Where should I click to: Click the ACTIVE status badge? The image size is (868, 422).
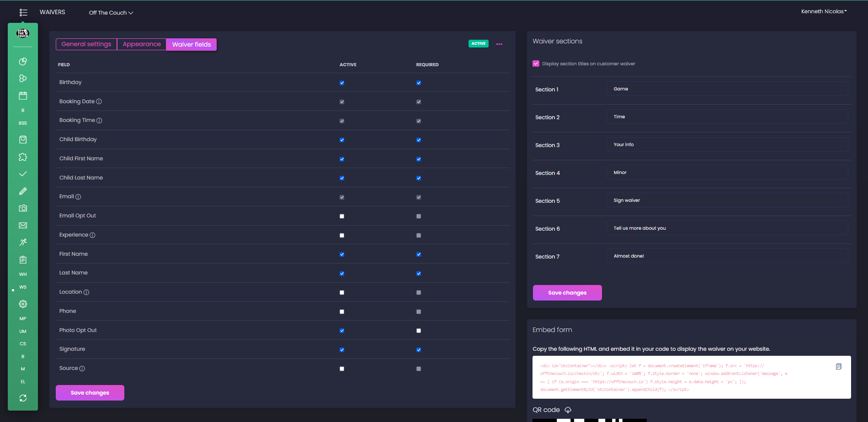[x=479, y=44]
